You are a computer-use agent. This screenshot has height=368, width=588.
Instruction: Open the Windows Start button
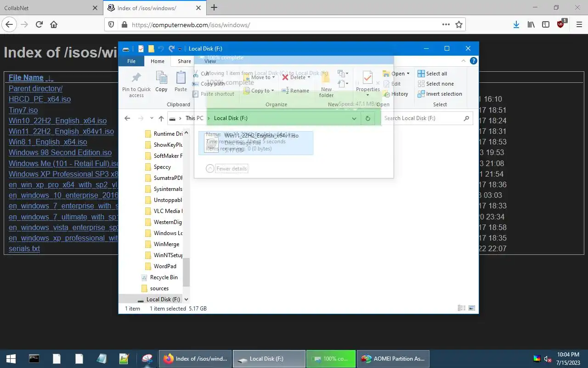pyautogui.click(x=11, y=359)
